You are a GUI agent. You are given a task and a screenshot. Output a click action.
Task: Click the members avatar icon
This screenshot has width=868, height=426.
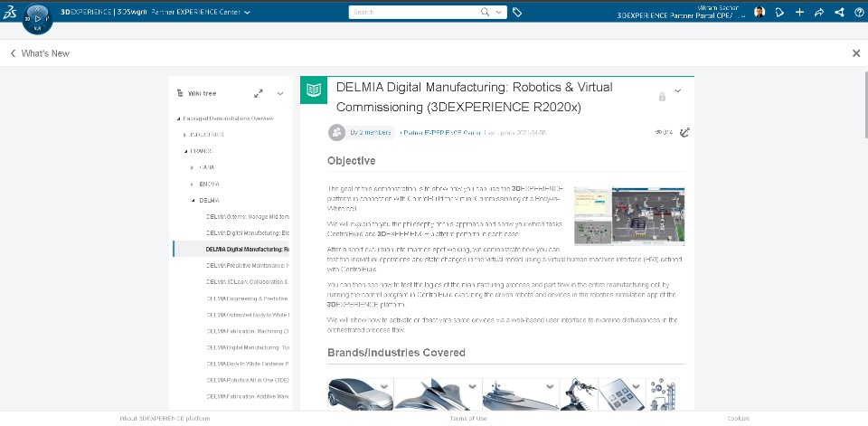[336, 132]
